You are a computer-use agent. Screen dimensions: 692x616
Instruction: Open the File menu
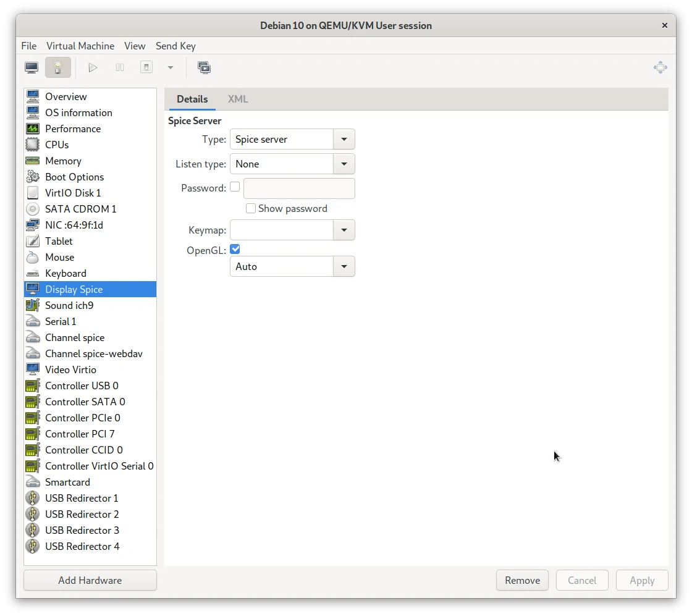pos(28,46)
